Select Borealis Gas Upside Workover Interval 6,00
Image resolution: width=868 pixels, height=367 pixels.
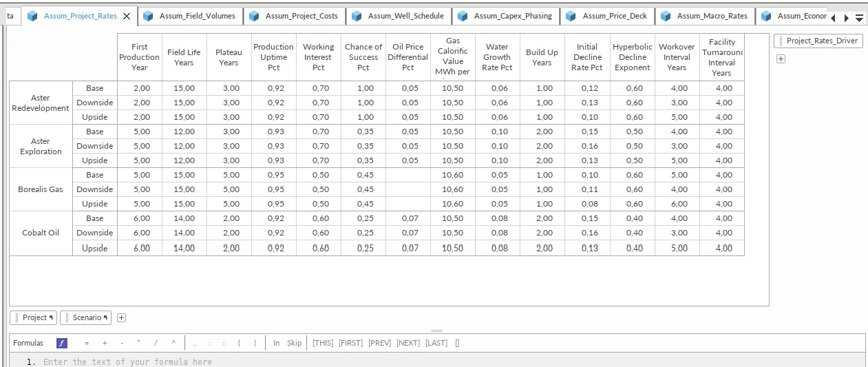[677, 204]
